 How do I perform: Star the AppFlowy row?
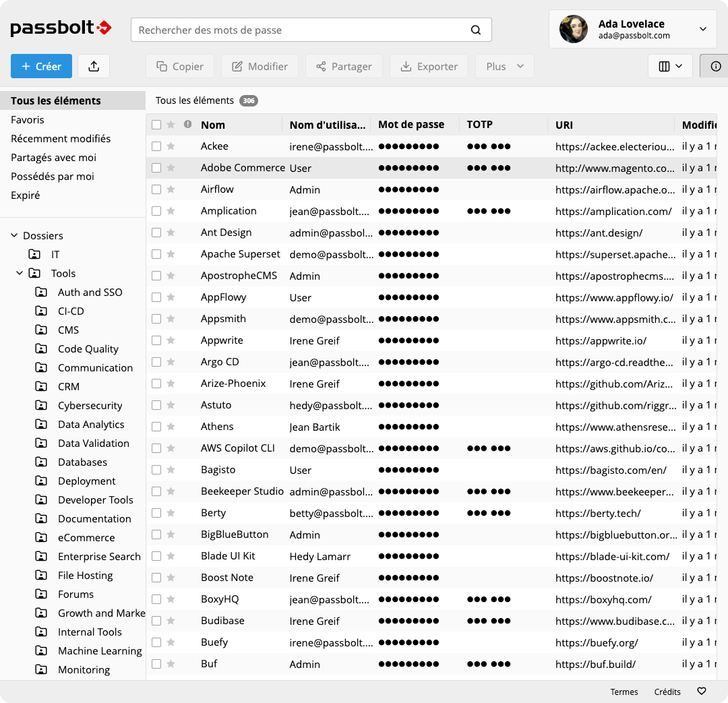click(x=171, y=297)
